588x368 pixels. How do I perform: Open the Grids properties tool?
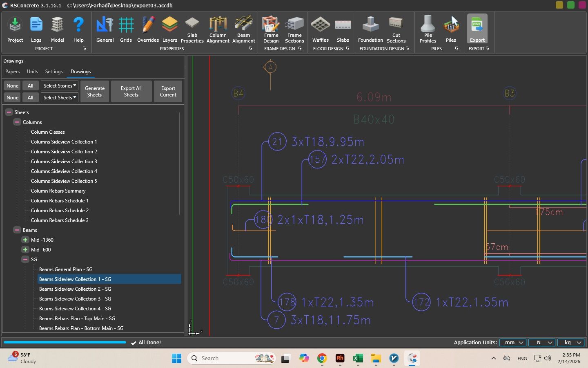[126, 29]
